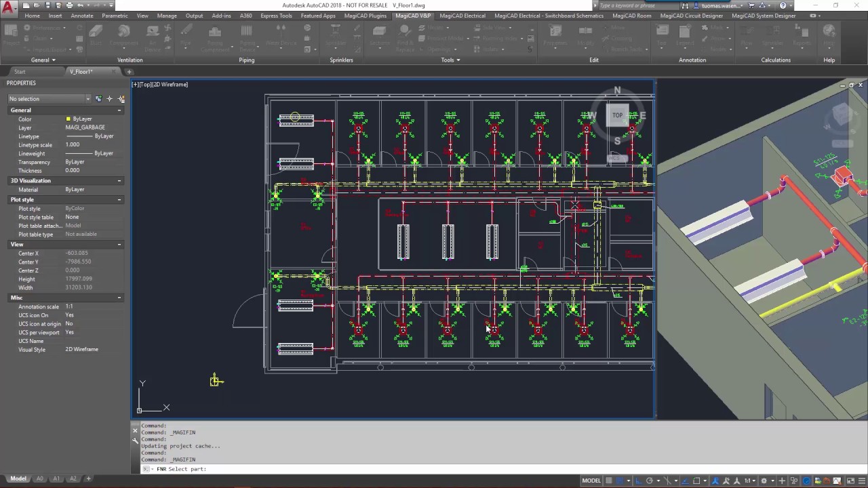Select the Water Device tool
This screenshot has width=868, height=488.
click(x=281, y=36)
